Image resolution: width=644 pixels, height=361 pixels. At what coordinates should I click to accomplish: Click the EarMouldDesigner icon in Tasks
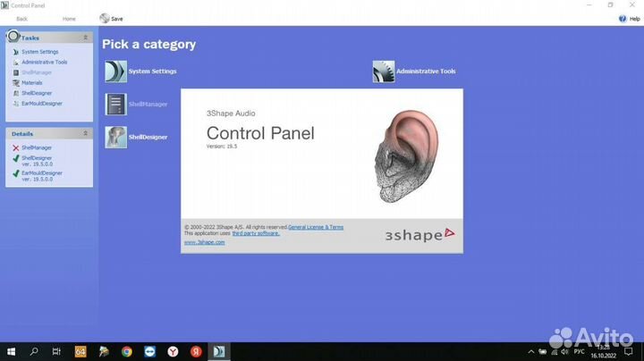point(15,104)
